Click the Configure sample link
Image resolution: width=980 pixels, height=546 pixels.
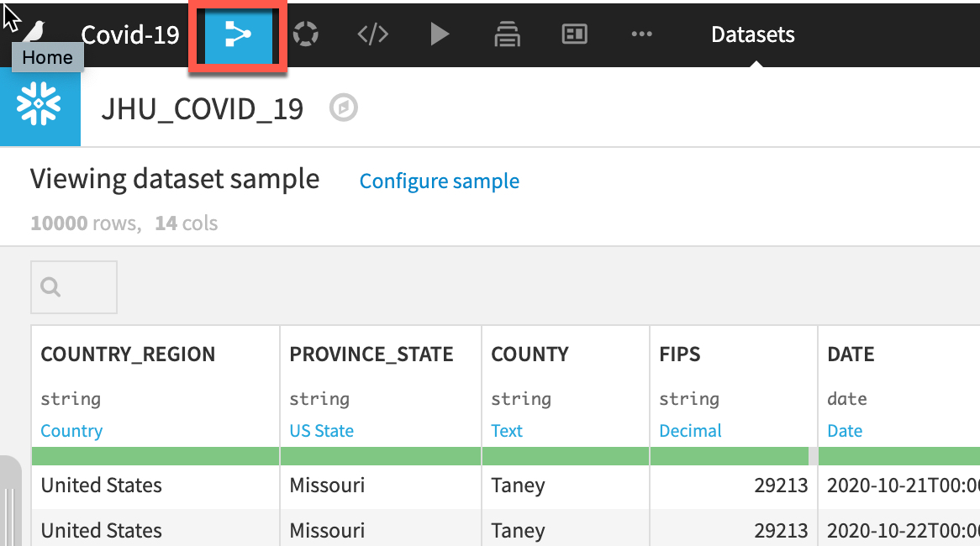(x=439, y=181)
